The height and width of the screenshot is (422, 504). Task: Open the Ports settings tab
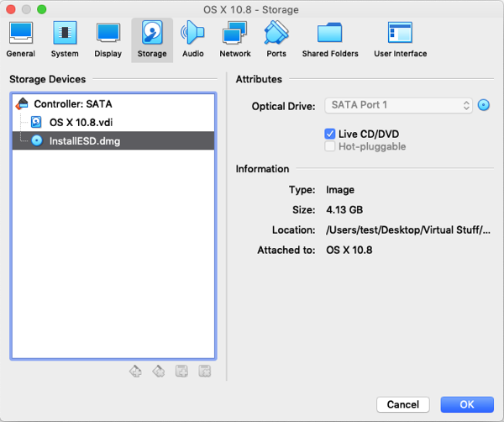point(276,40)
